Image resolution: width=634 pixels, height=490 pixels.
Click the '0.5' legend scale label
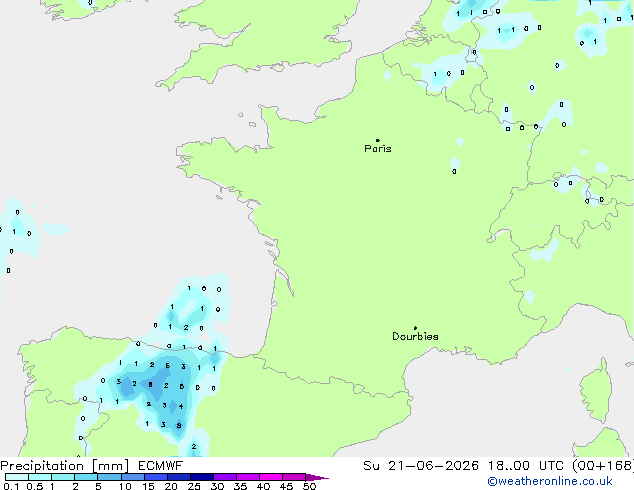(34, 486)
